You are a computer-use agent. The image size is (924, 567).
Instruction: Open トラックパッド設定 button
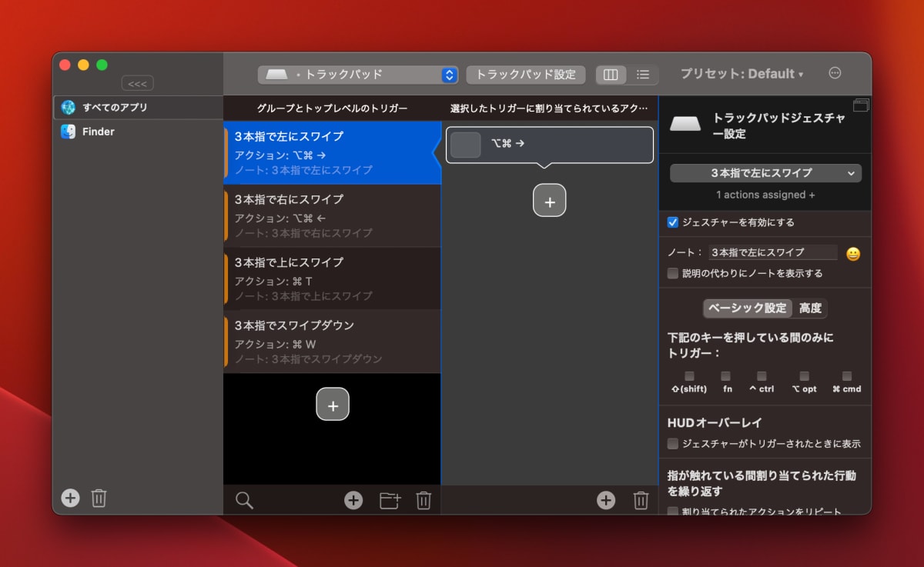click(526, 75)
